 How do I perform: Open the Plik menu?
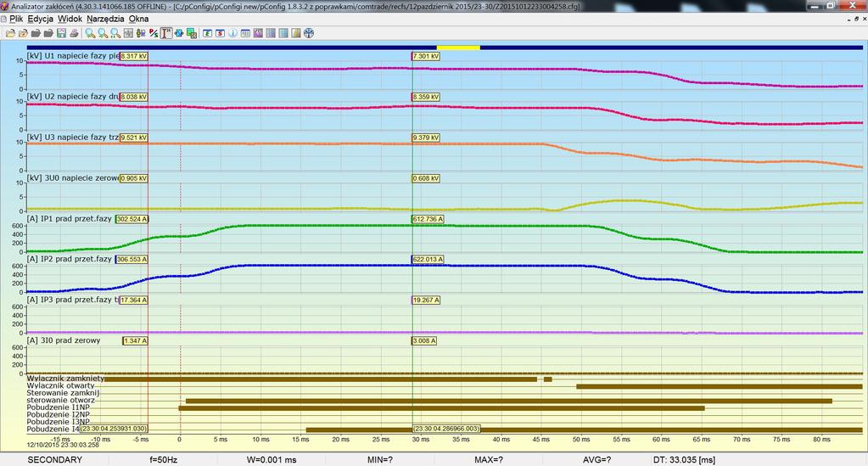coord(16,19)
